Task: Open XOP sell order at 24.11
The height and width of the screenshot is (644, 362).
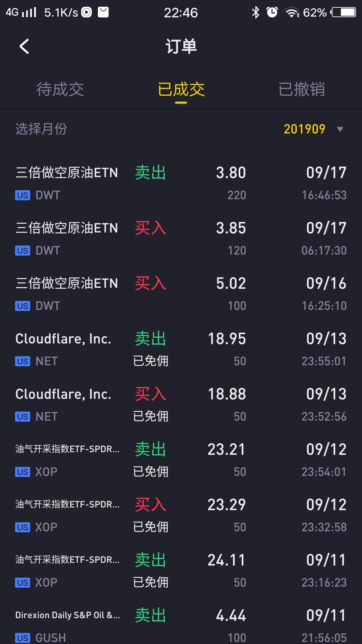Action: click(181, 571)
